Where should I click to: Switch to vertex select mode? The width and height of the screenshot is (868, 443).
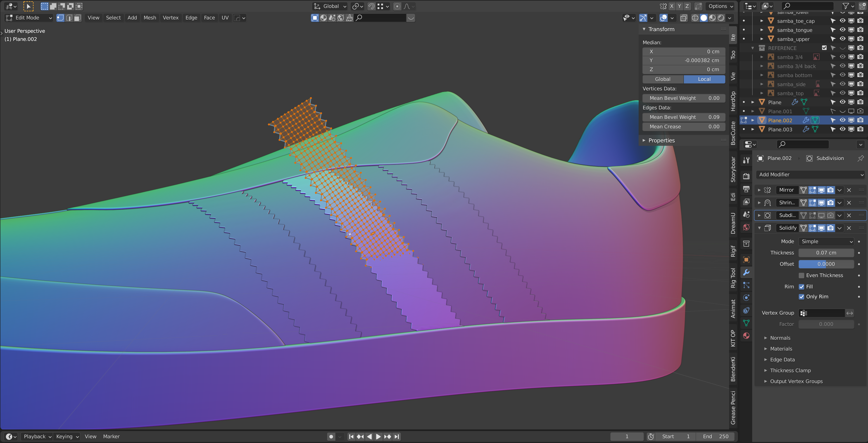[x=60, y=18]
